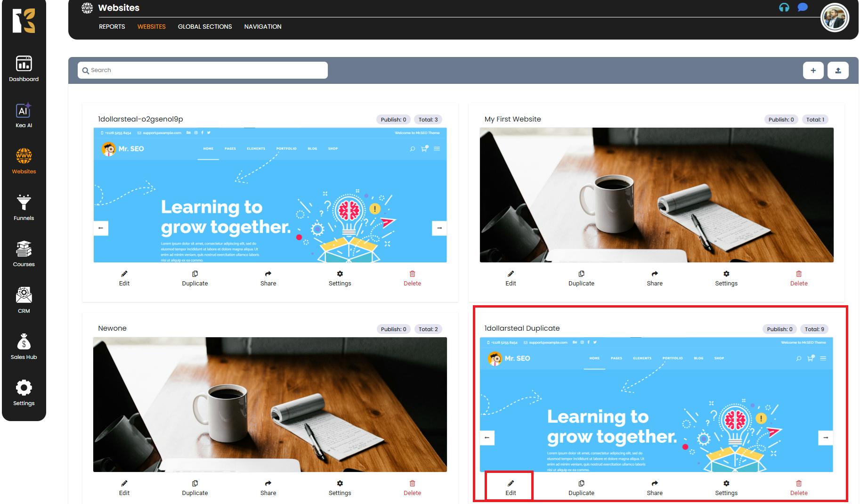Click the My First Website thumbnail
Image resolution: width=860 pixels, height=504 pixels.
(x=656, y=195)
